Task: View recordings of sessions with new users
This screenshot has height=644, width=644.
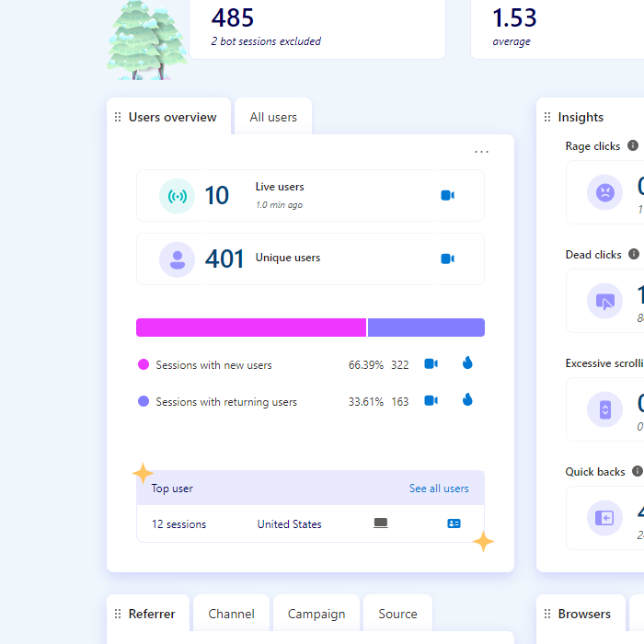Action: (x=431, y=364)
